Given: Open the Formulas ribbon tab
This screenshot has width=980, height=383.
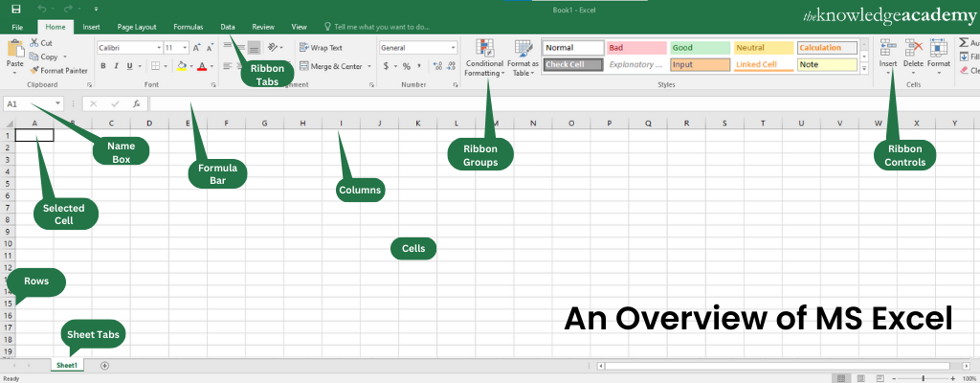Looking at the screenshot, I should tap(188, 28).
